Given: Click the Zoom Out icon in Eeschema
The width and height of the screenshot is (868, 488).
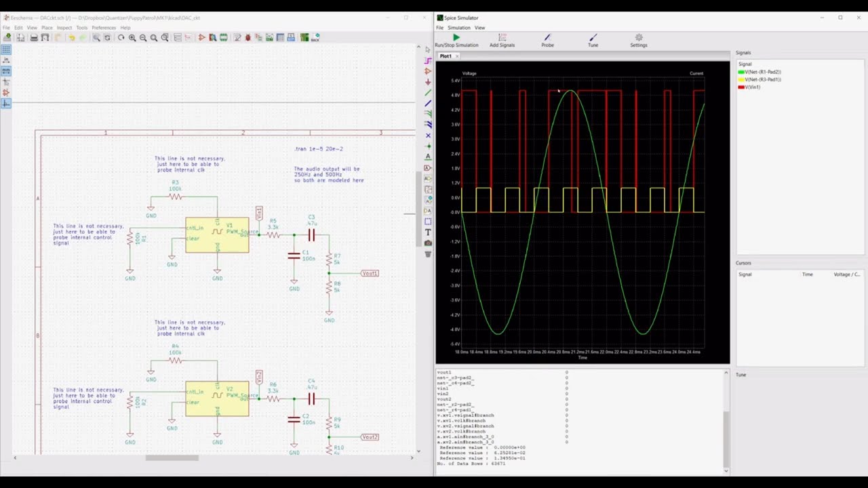Looking at the screenshot, I should pos(143,37).
